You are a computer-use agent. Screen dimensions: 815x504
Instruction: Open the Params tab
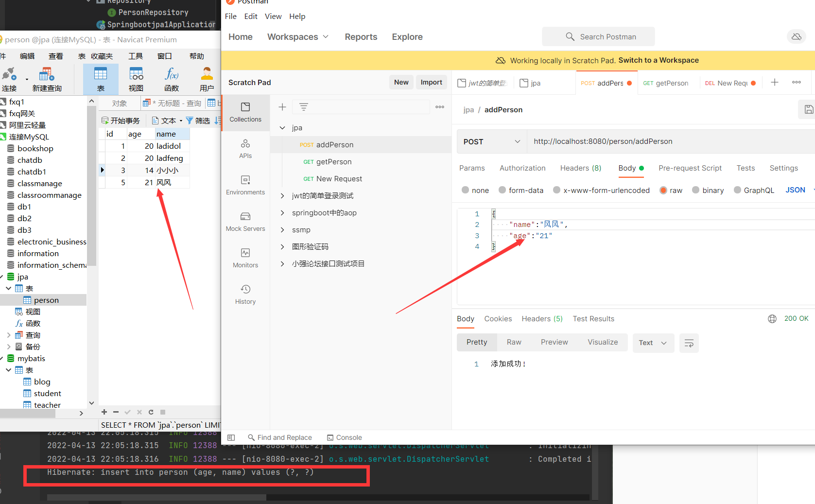(x=472, y=168)
